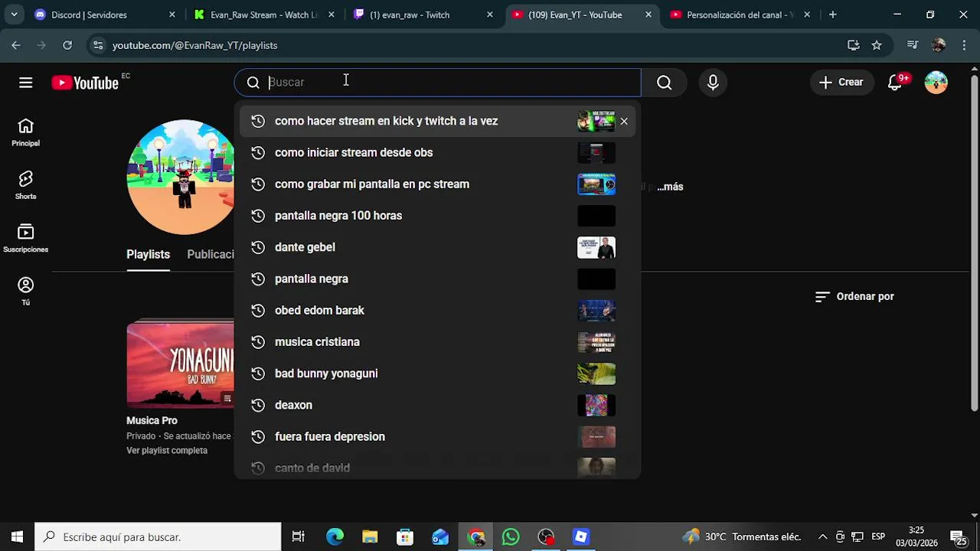This screenshot has width=980, height=551.
Task: Click thumbnail beside 'bad bunny yonaguni' suggestion
Action: 596,373
